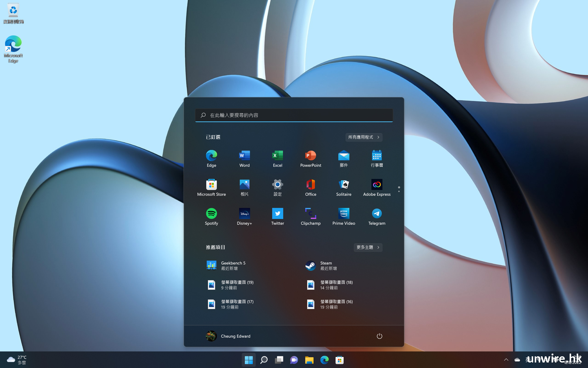Open Adobe Express app
This screenshot has height=368, width=588.
click(x=377, y=187)
